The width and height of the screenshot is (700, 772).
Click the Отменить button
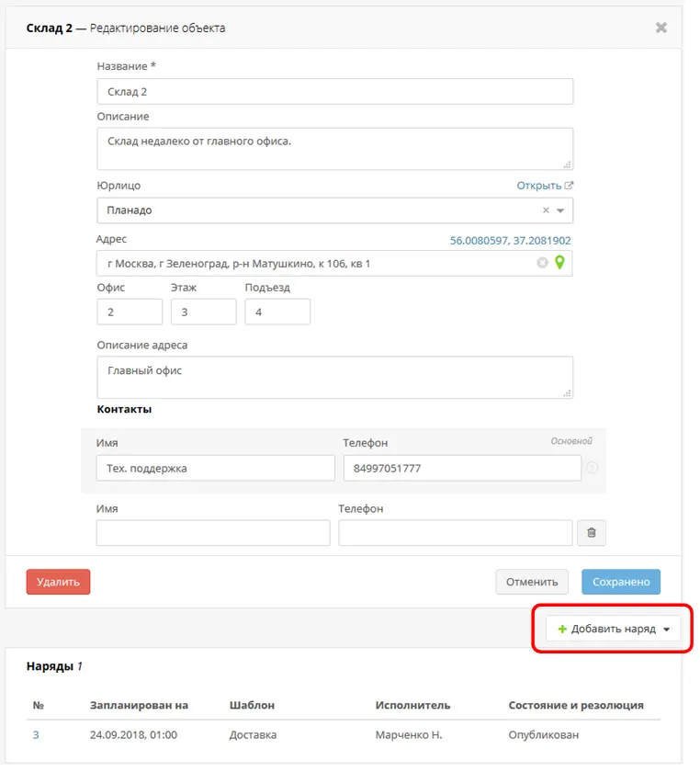pos(532,582)
